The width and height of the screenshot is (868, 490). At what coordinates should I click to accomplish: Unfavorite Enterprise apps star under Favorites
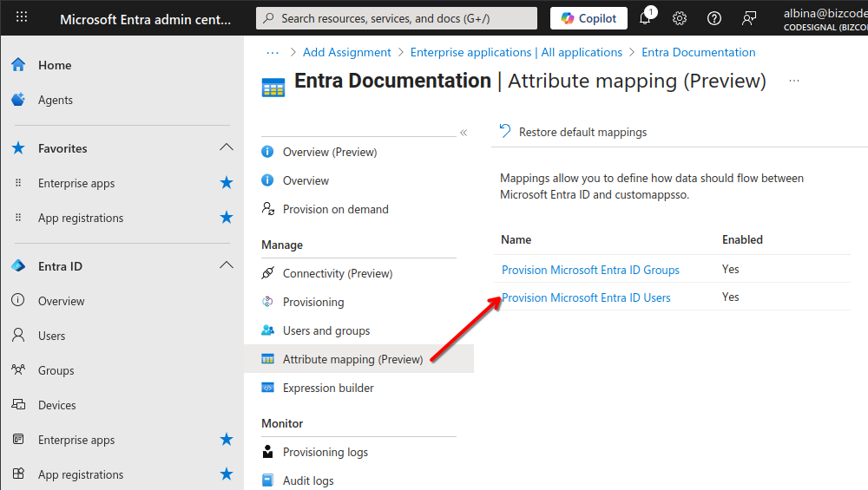click(227, 183)
